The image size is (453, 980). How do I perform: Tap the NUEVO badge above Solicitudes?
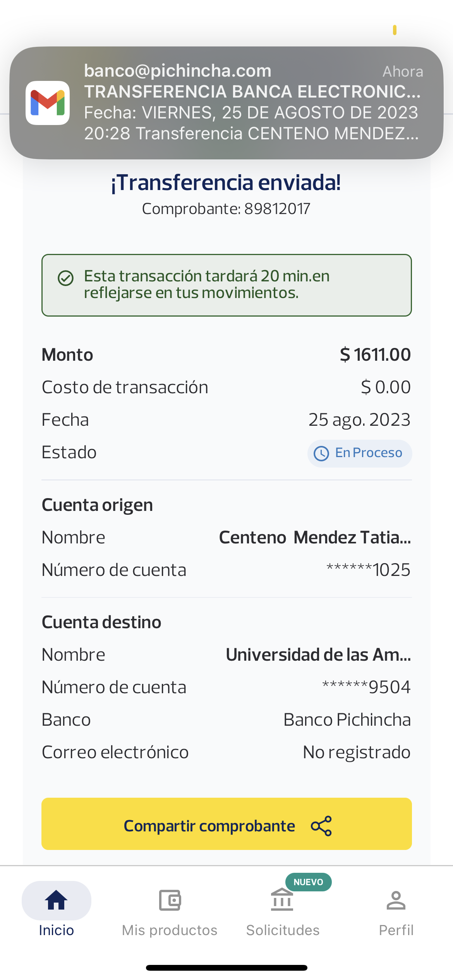click(308, 882)
